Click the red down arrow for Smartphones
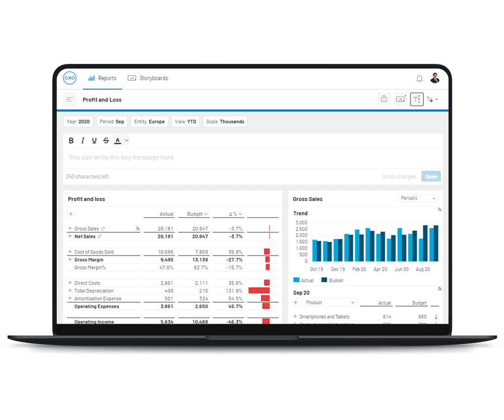The width and height of the screenshot is (504, 420). (436, 317)
